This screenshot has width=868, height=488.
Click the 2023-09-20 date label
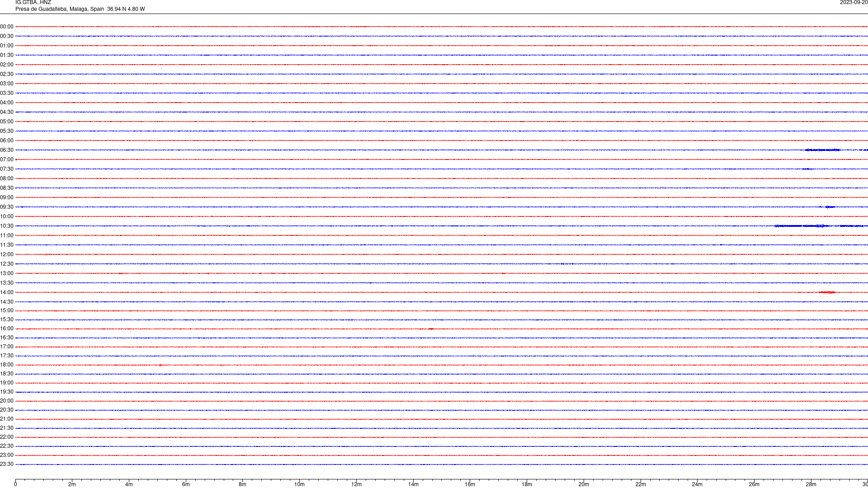click(x=854, y=2)
